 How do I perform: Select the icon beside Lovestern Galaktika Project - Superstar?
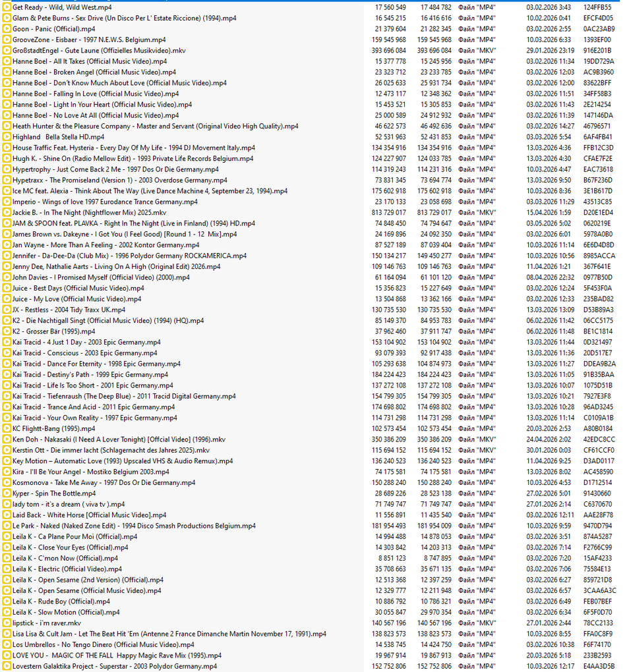(7, 667)
